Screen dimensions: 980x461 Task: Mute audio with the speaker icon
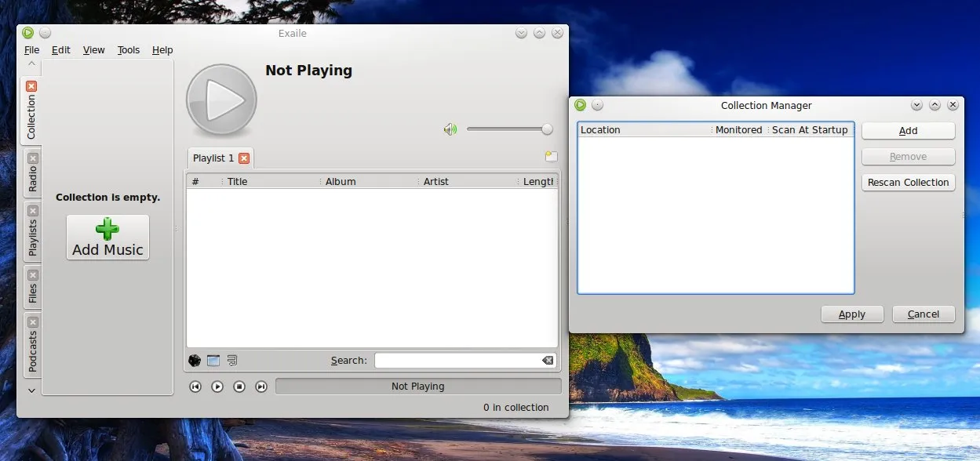pos(450,129)
